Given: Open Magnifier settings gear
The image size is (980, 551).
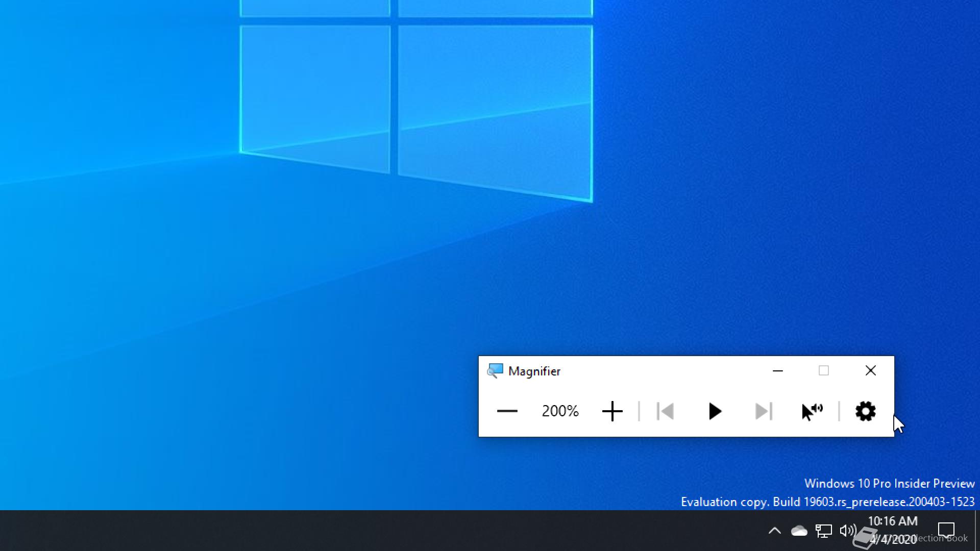Looking at the screenshot, I should (x=865, y=411).
